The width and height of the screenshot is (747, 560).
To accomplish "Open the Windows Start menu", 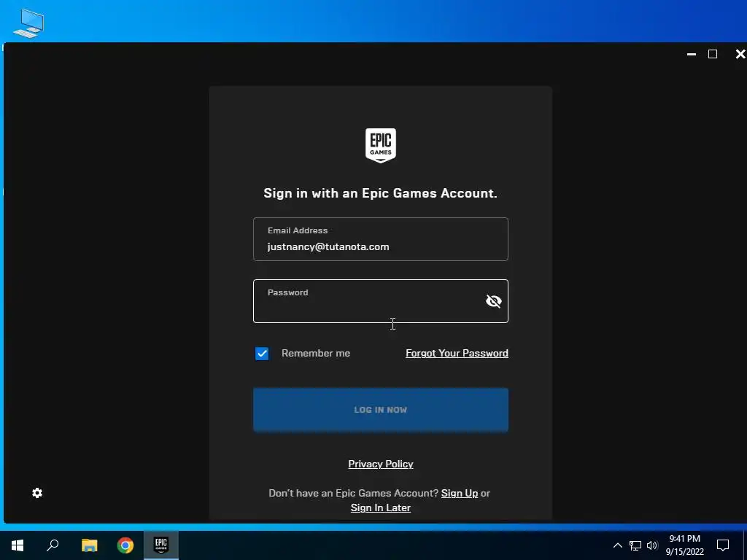I will click(18, 545).
